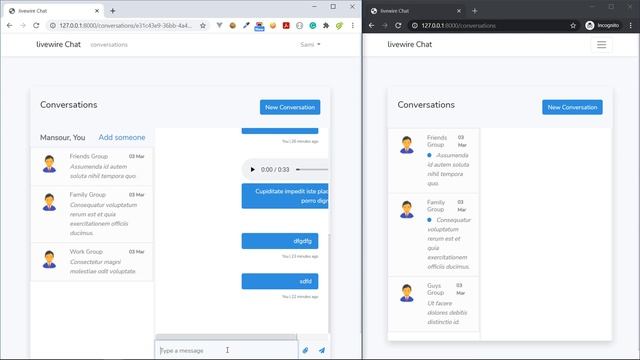Click the Incognito profile badge

click(602, 25)
